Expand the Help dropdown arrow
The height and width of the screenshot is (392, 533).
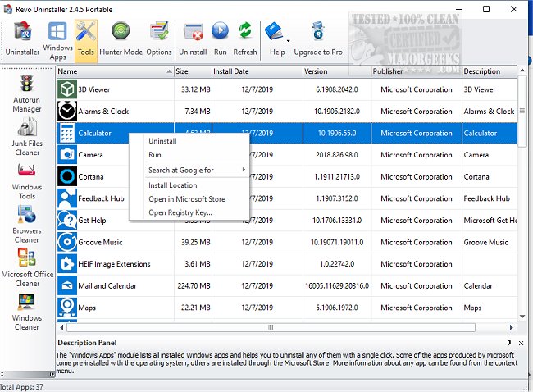pos(289,39)
